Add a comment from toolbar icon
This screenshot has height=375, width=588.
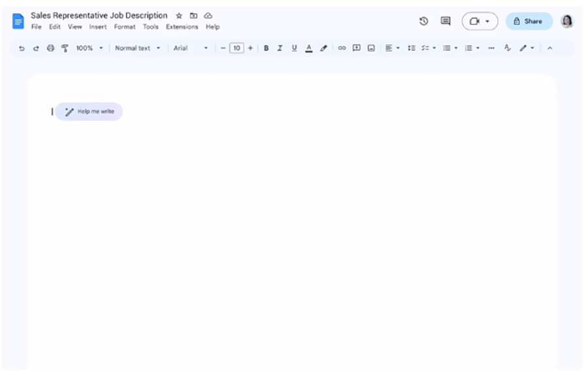(356, 48)
